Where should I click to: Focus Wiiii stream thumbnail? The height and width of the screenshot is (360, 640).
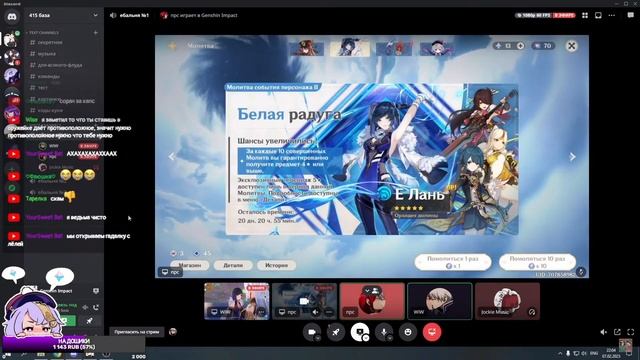[x=237, y=301]
